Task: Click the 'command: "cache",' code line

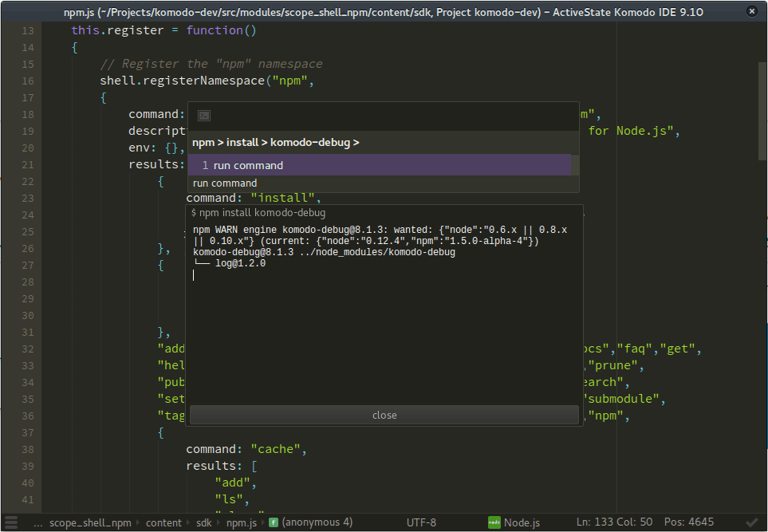Action: (x=246, y=449)
